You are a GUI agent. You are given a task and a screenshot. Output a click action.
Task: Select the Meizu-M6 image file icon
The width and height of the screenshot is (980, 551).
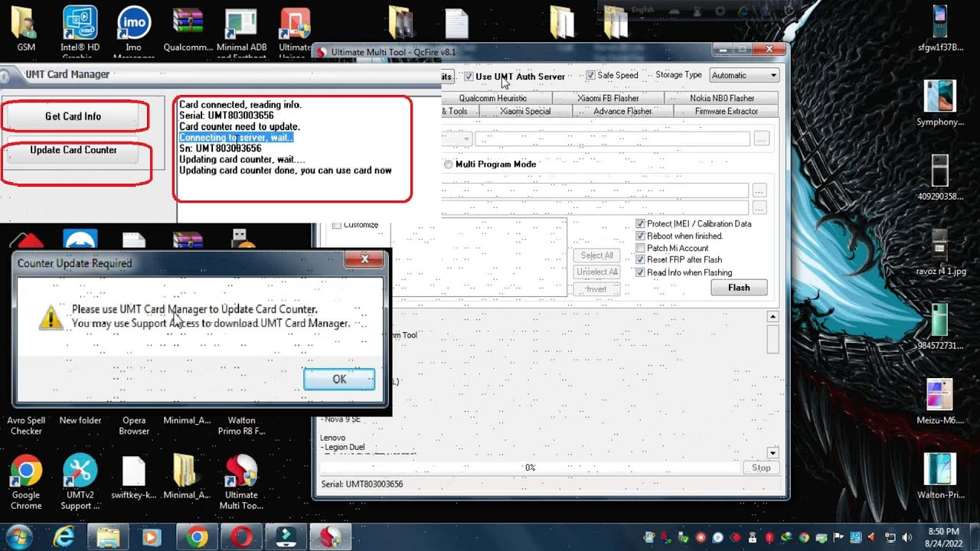pos(940,402)
